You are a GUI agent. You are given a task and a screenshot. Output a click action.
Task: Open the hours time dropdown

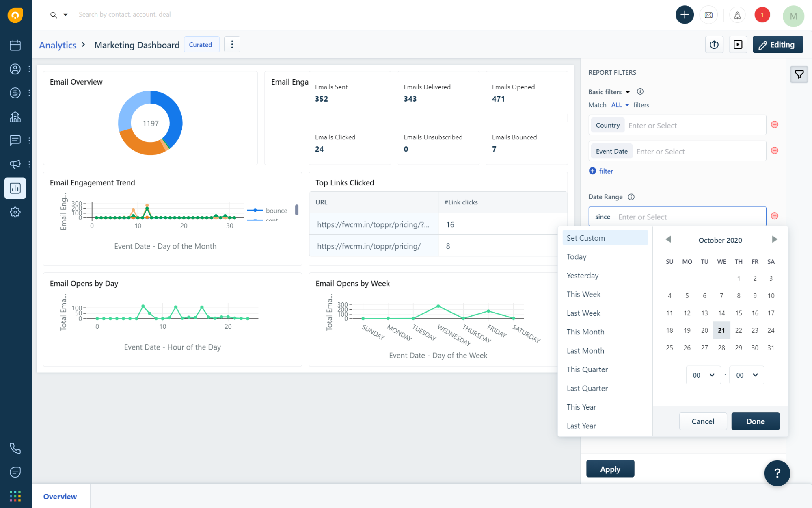pyautogui.click(x=703, y=375)
